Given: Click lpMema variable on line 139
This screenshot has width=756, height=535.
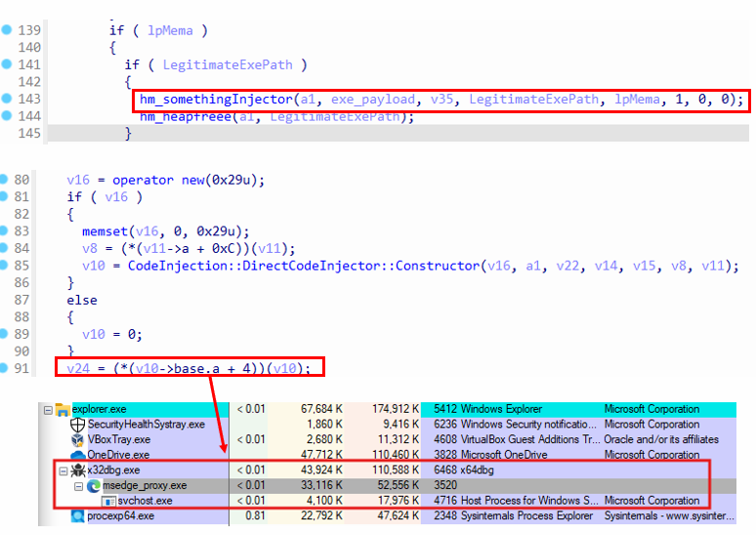Looking at the screenshot, I should (170, 31).
